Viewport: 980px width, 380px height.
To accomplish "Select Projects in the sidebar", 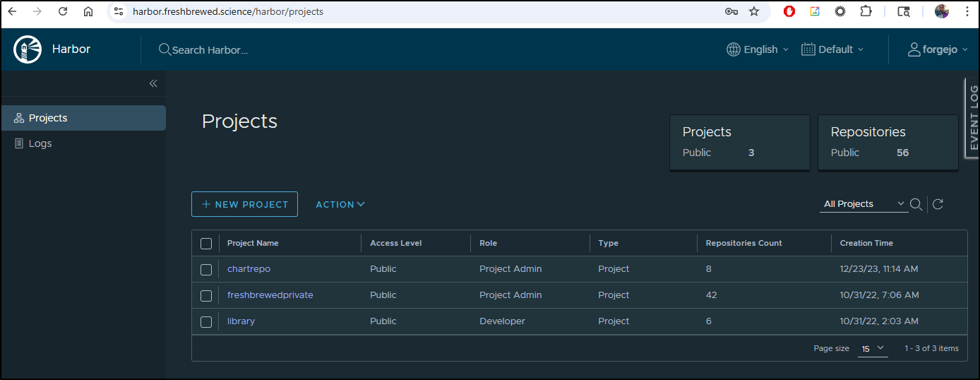I will tap(48, 118).
